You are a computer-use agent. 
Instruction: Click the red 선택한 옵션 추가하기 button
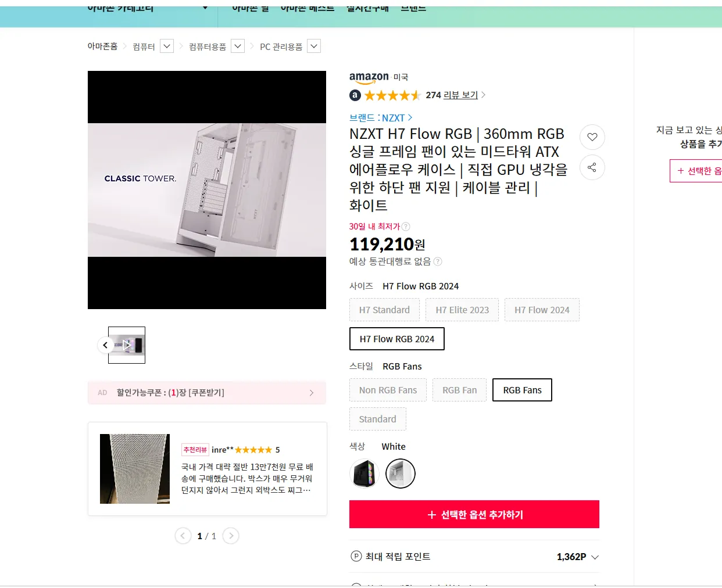coord(474,514)
